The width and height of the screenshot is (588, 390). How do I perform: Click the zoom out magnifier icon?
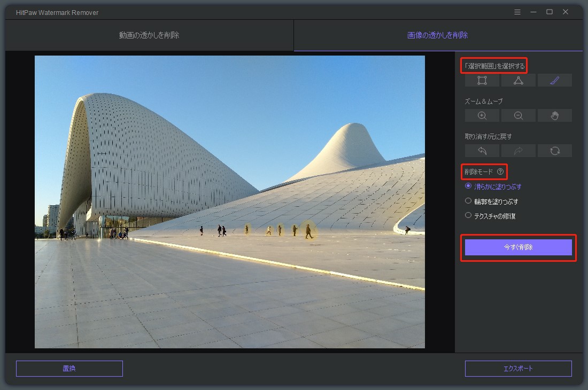[x=518, y=116]
